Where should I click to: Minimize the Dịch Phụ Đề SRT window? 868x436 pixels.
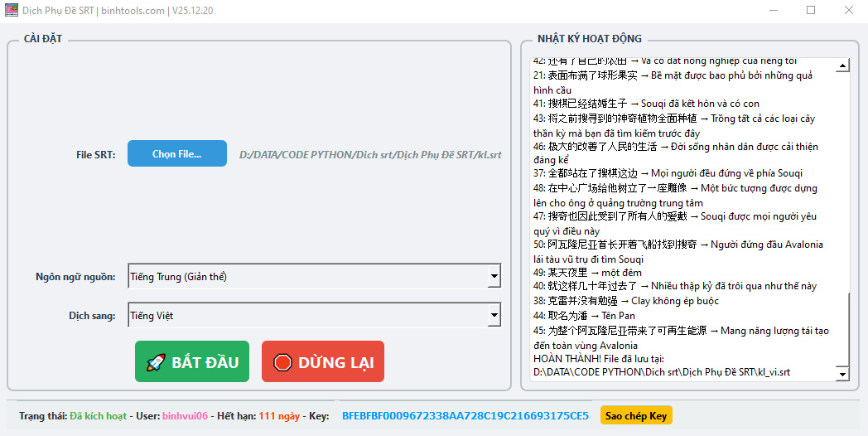coord(772,11)
